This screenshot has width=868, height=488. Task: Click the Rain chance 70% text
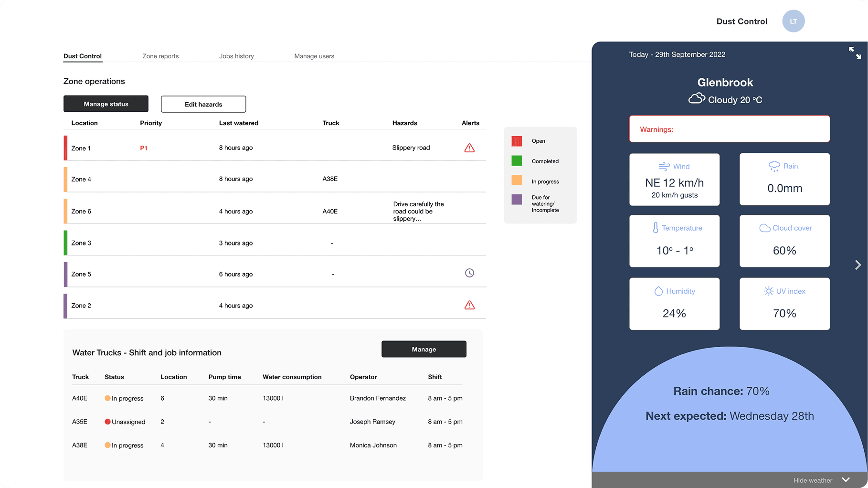721,391
